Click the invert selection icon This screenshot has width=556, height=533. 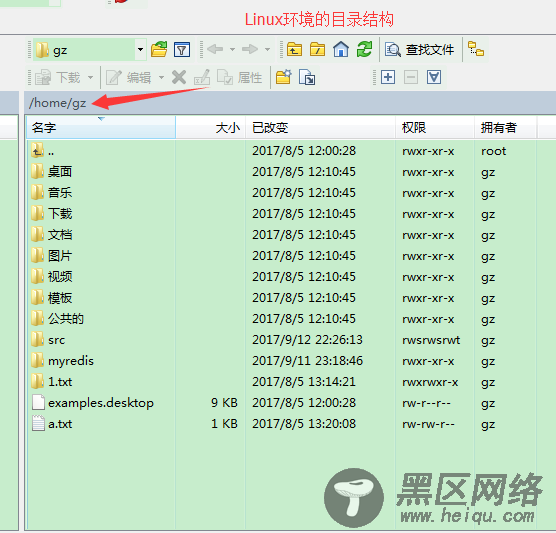[434, 77]
